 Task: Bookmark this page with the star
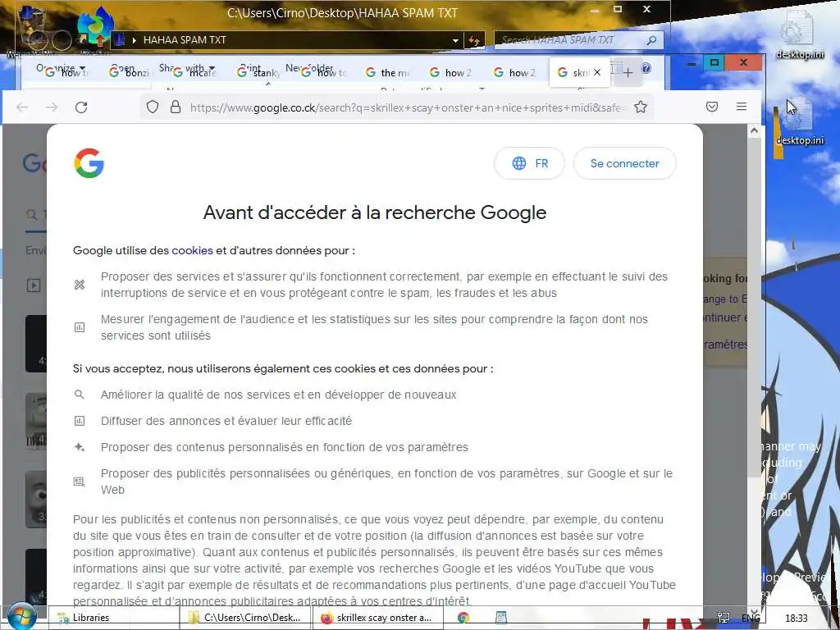tap(640, 107)
